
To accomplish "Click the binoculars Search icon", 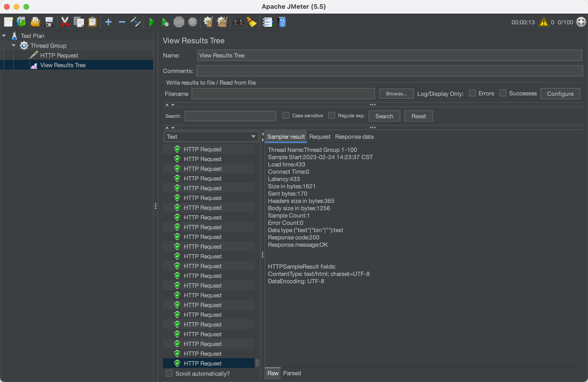I will tap(238, 22).
